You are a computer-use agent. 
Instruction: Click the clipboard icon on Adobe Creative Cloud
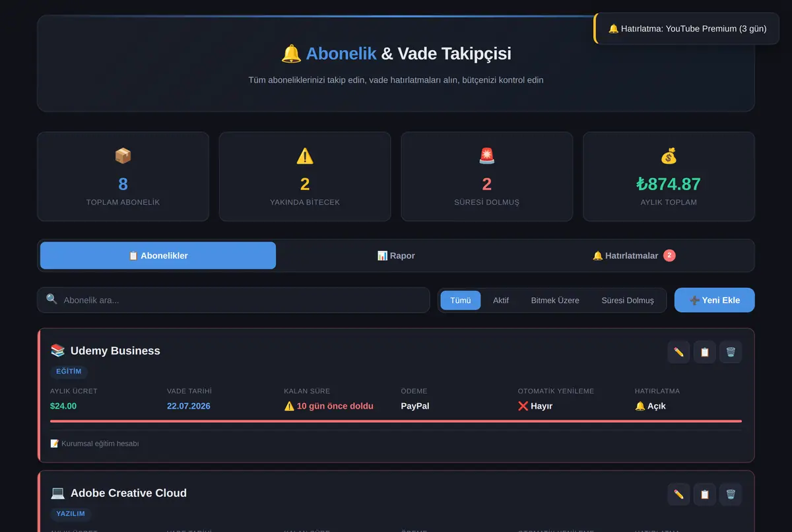click(x=704, y=494)
